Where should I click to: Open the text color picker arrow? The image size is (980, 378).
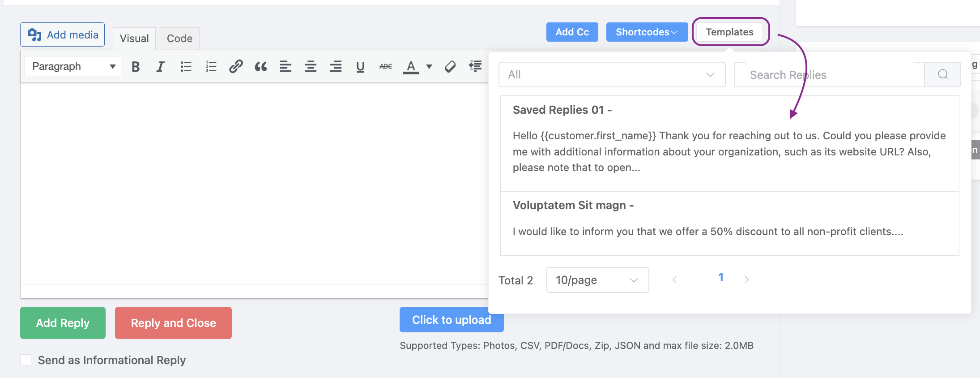pos(429,67)
